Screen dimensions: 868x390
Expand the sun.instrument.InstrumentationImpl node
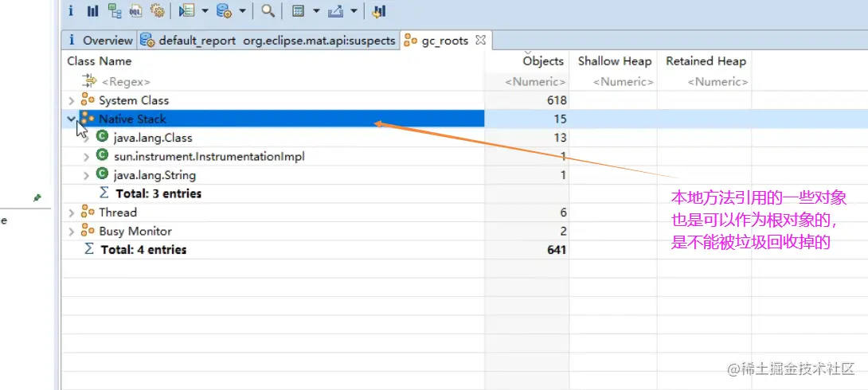coord(86,157)
